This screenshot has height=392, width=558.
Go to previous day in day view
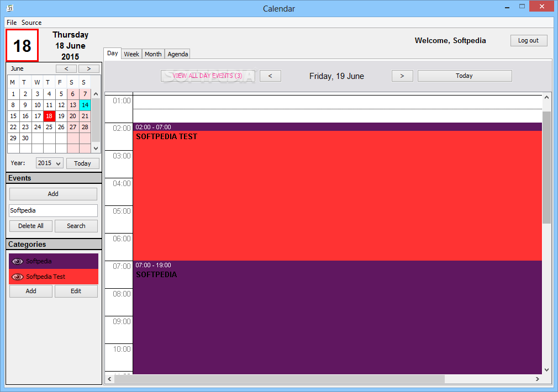click(x=270, y=76)
